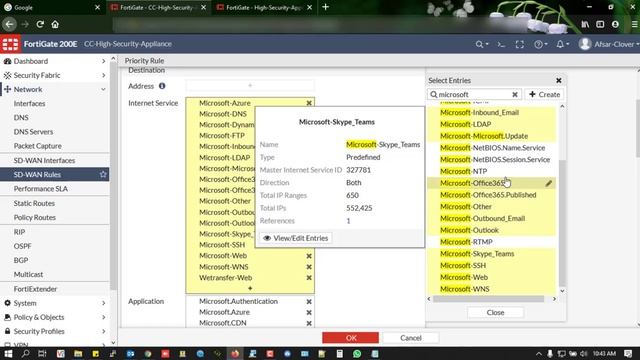Click the Cancel button

point(411,338)
